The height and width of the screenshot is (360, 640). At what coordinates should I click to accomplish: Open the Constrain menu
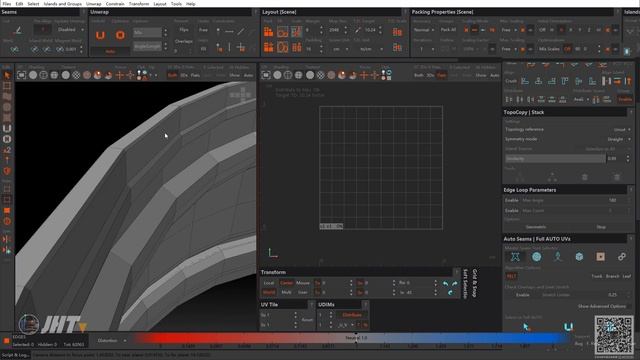point(115,4)
